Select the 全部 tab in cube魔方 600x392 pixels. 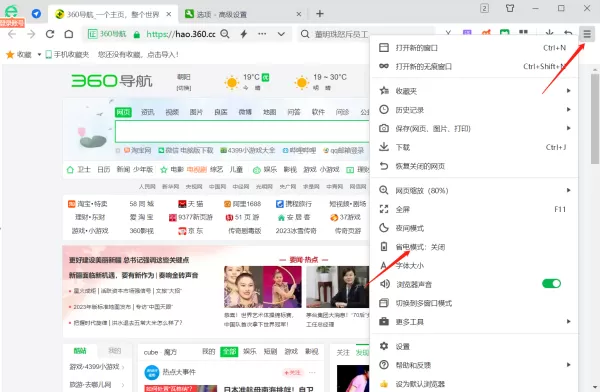pos(229,351)
